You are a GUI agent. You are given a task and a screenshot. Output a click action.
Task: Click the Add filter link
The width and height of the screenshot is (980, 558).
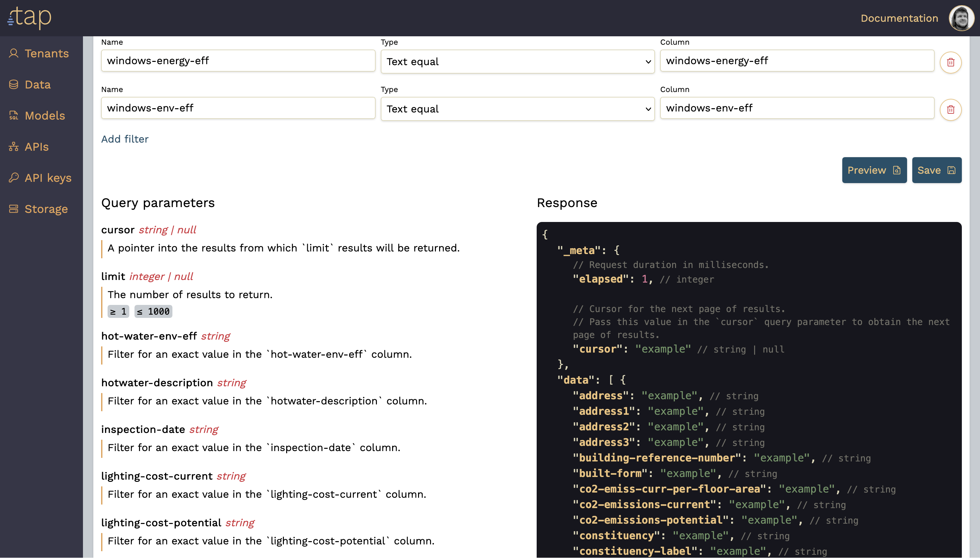pos(124,139)
